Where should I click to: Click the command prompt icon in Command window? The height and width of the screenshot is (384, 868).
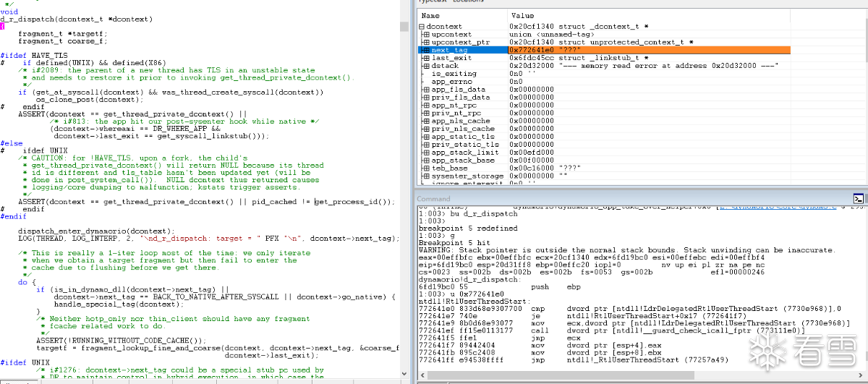pos(858,198)
